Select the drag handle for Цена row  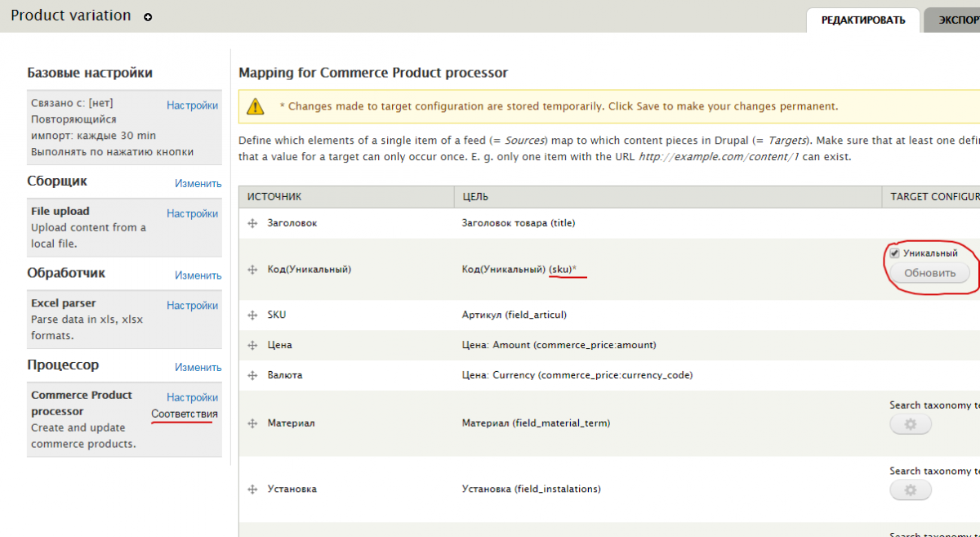[x=252, y=346]
